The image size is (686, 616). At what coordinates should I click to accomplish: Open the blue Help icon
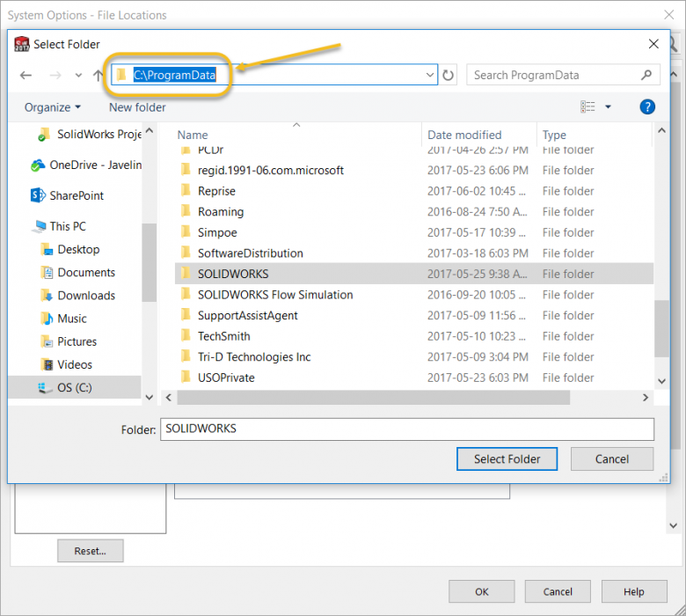[647, 106]
